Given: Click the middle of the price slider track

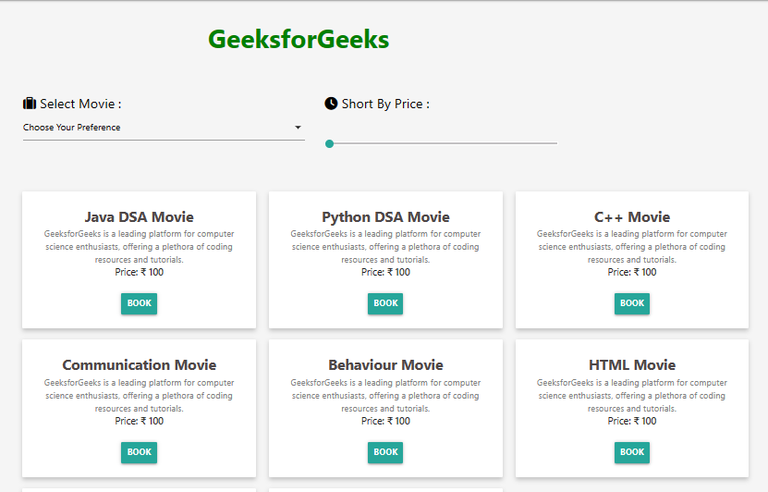Looking at the screenshot, I should pos(441,144).
